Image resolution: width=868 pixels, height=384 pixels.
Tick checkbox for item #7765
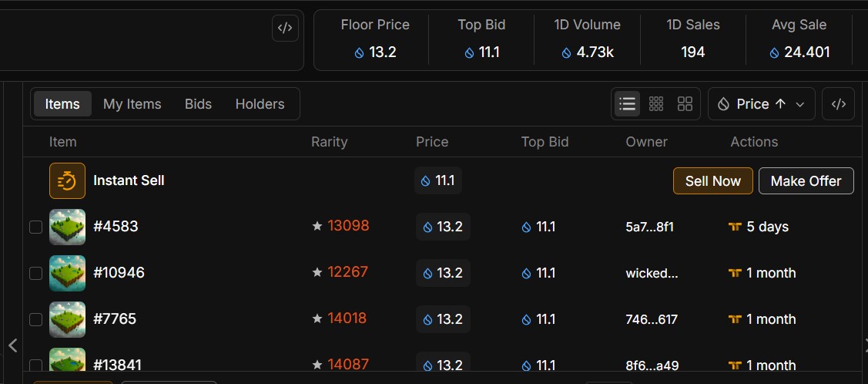pos(35,319)
